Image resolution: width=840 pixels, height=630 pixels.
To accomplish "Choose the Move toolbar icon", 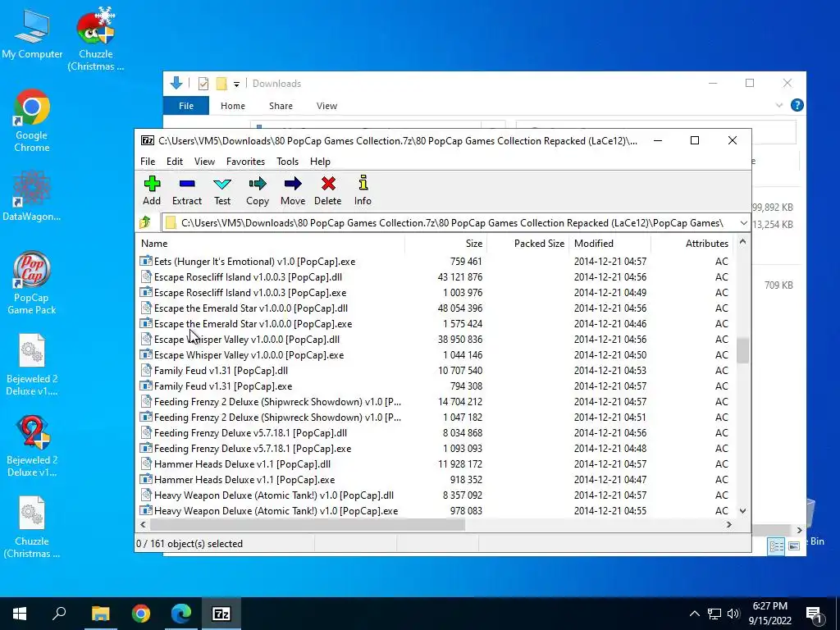I will 293,190.
